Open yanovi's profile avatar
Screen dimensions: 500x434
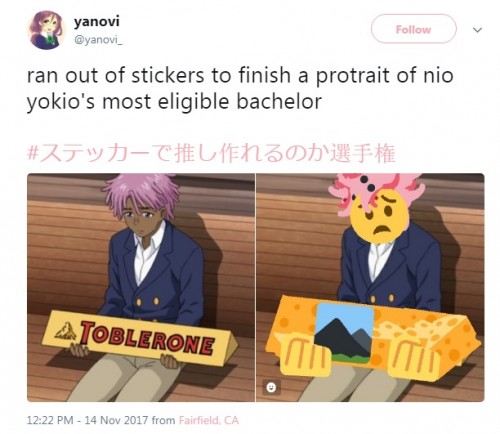46,30
